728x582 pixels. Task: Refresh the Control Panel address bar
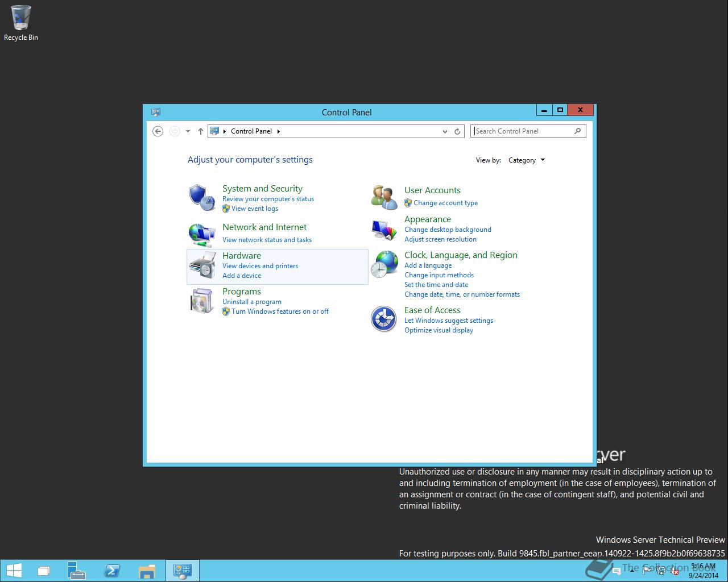[x=457, y=131]
